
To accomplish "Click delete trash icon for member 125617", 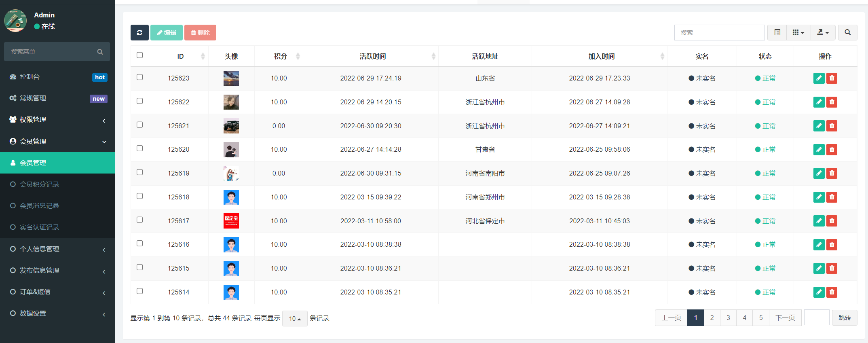I will coord(832,221).
